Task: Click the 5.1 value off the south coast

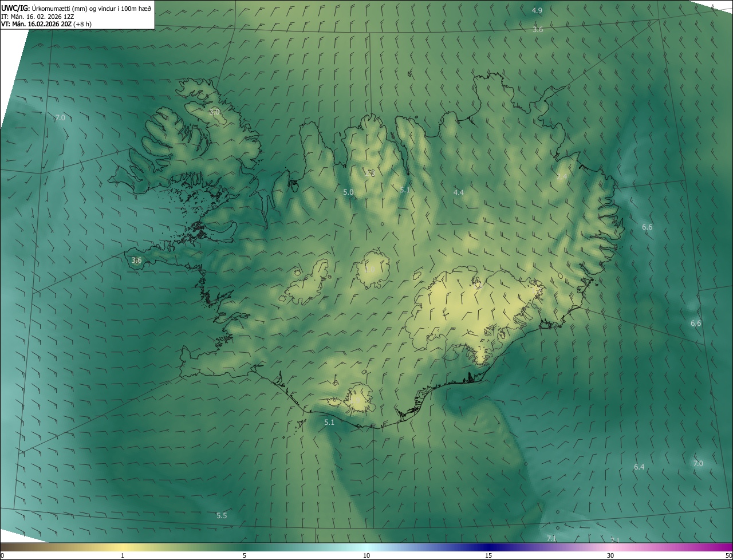Action: coord(329,423)
